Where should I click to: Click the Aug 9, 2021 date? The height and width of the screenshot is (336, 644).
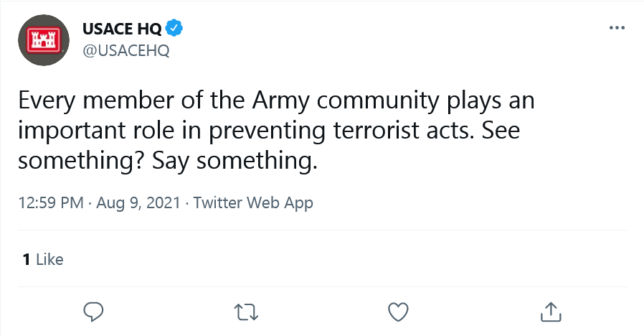138,202
